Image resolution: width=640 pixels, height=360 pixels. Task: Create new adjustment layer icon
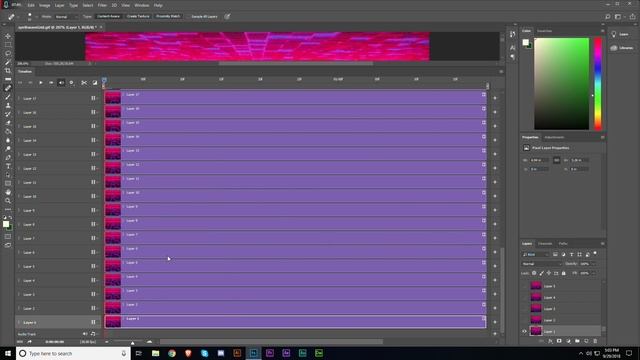tap(568, 341)
